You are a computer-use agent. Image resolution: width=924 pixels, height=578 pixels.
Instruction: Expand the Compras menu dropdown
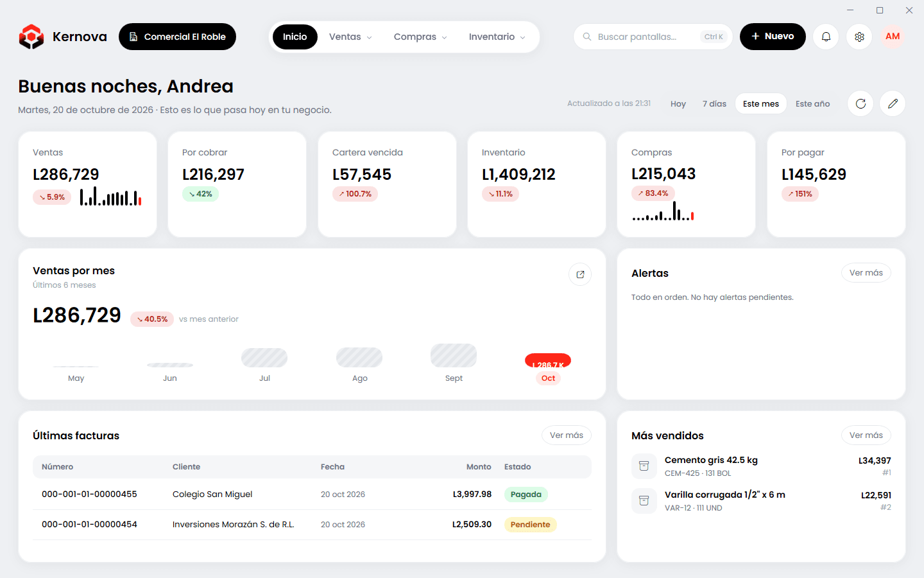click(x=420, y=37)
